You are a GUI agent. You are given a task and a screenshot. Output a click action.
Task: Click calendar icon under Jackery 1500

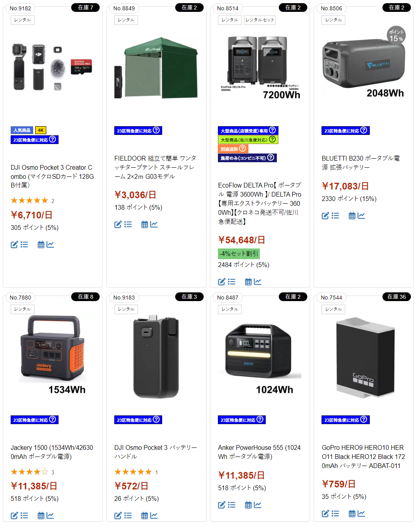41,516
